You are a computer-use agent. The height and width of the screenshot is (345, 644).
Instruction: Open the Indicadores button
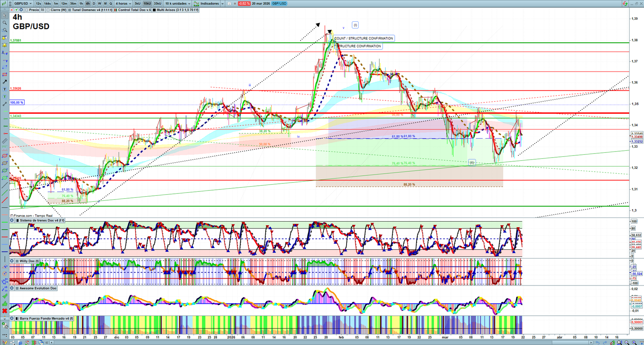[209, 4]
